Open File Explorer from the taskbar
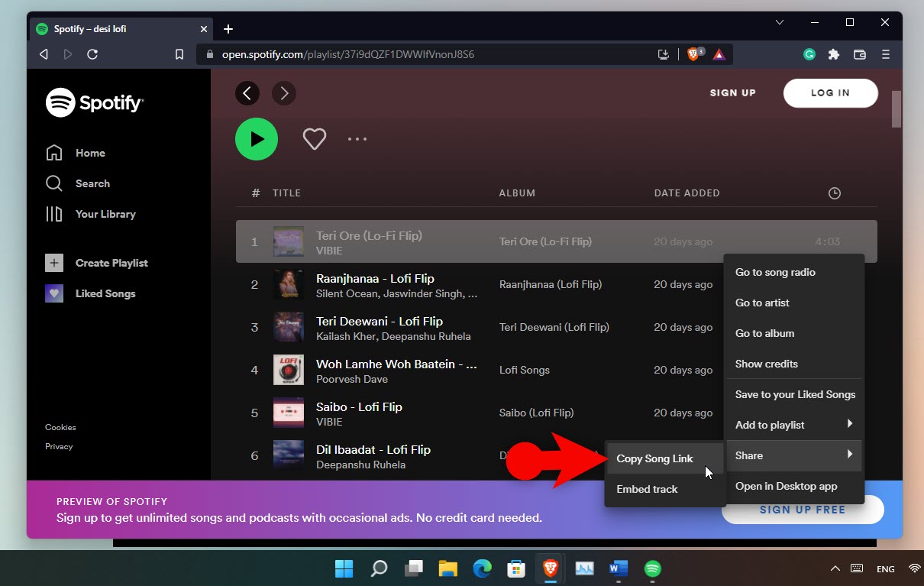This screenshot has height=586, width=924. (447, 568)
